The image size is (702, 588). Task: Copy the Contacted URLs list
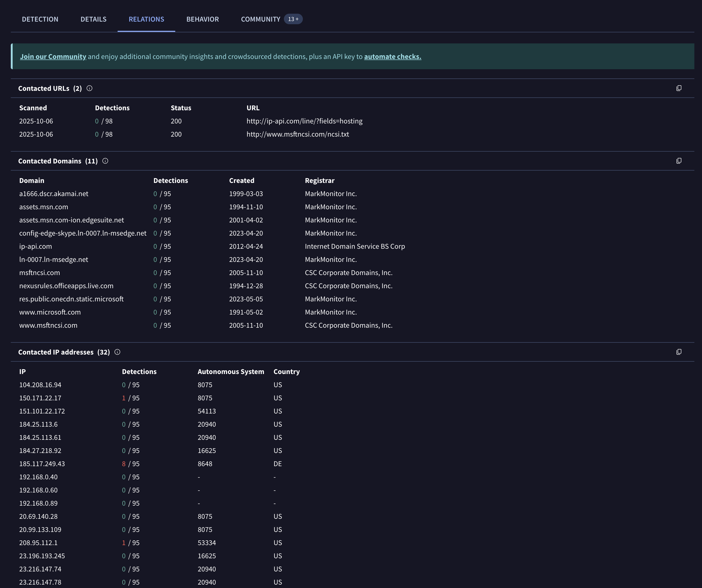(x=679, y=88)
